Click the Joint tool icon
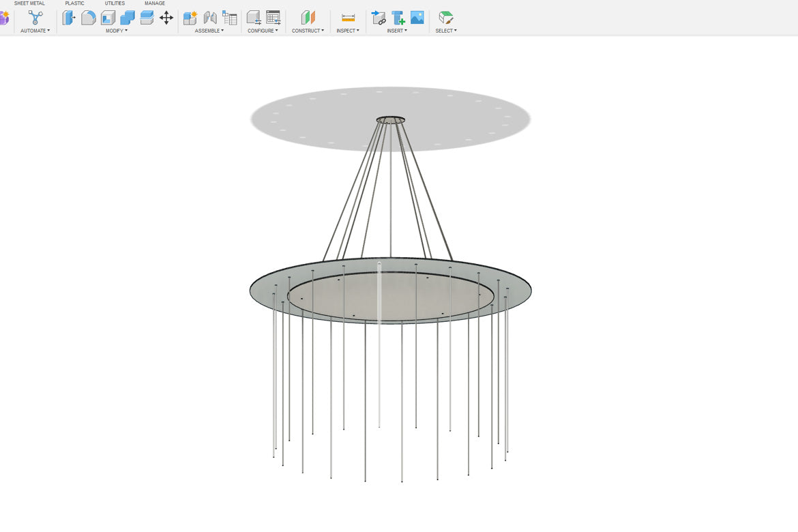The width and height of the screenshot is (798, 532). point(210,18)
